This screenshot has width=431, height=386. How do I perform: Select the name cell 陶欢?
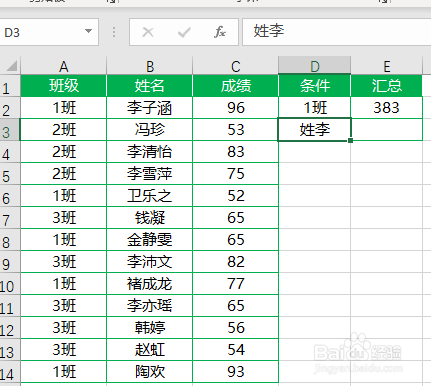click(149, 372)
